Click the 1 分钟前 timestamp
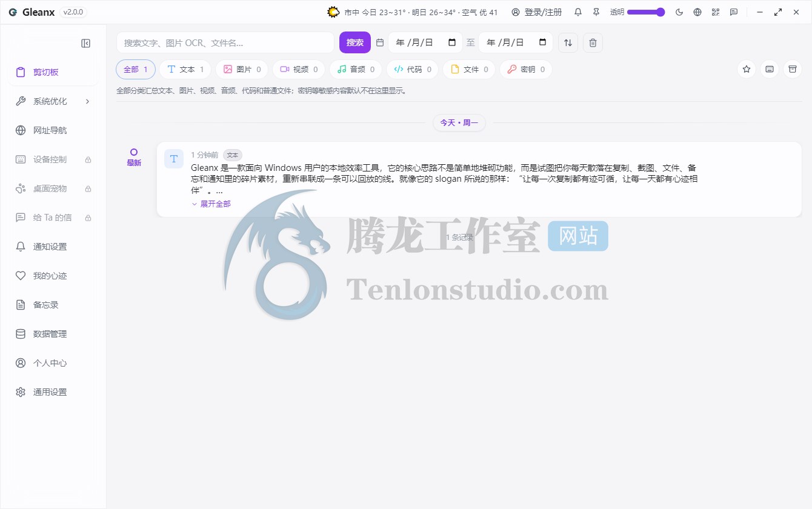812x509 pixels. pyautogui.click(x=205, y=155)
